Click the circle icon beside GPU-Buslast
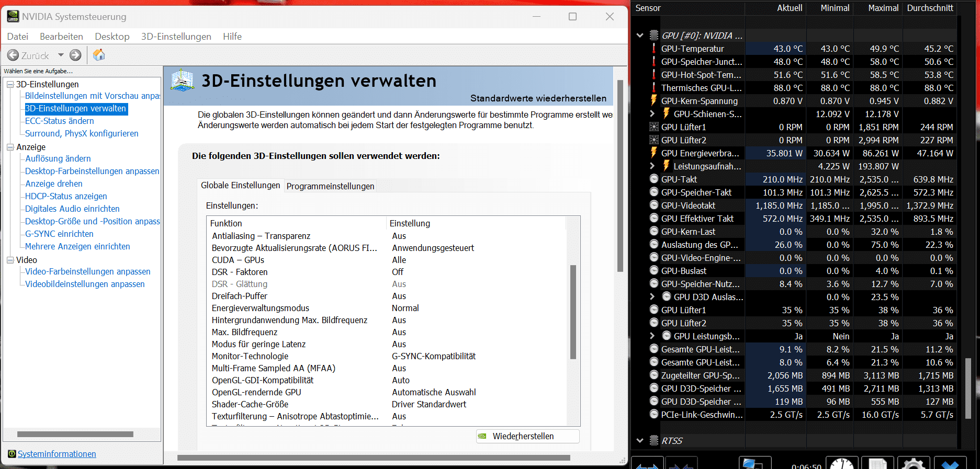Image resolution: width=980 pixels, height=469 pixels. pos(654,270)
